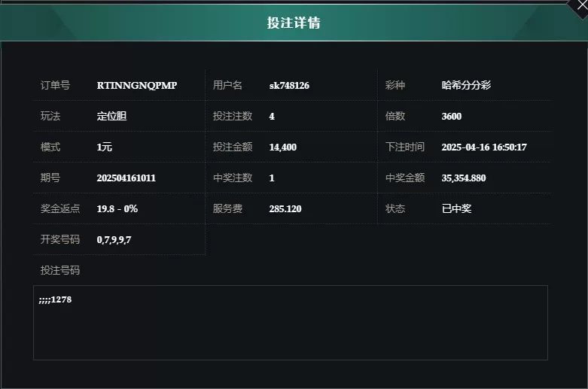Image resolution: width=588 pixels, height=389 pixels.
Task: Click the bet amount 14,400
Action: point(282,147)
